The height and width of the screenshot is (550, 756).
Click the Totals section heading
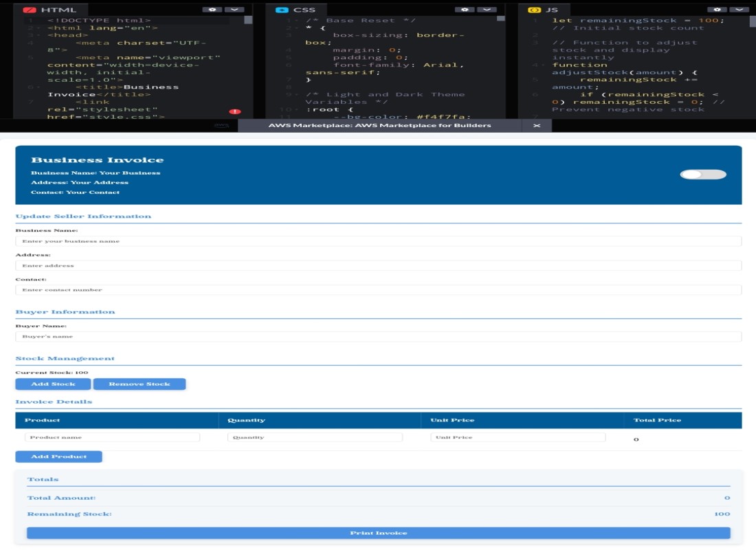pos(43,479)
